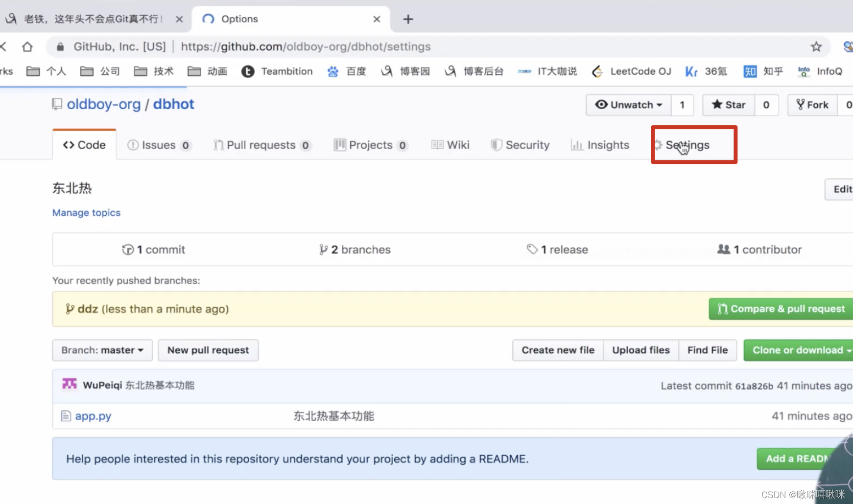The width and height of the screenshot is (853, 504).
Task: Expand the Branch: master dropdown
Action: click(102, 350)
